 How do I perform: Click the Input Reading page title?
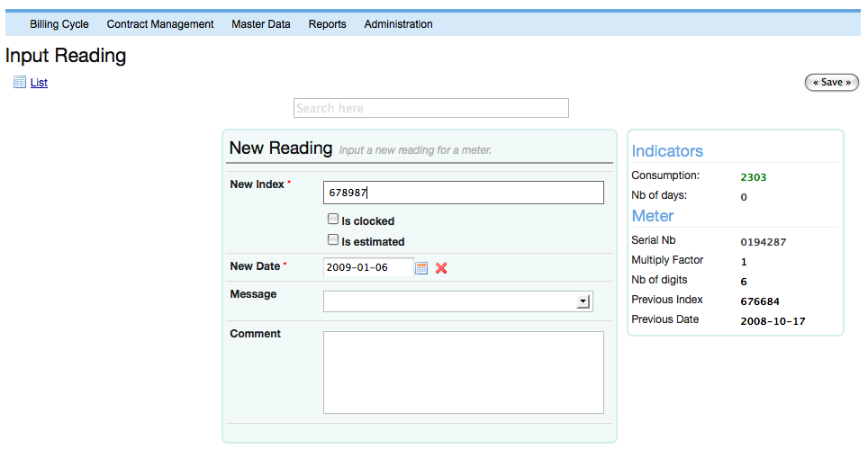(66, 56)
